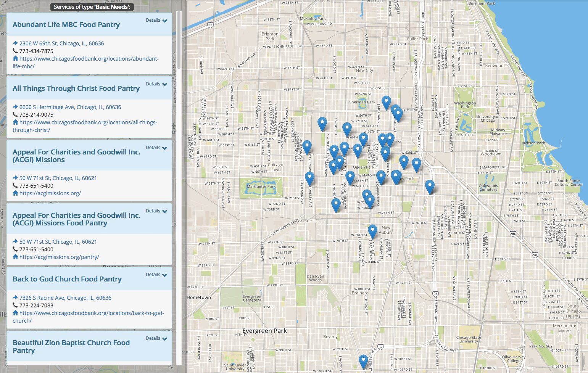
Task: Select the map pin near W 57th St
Action: click(x=322, y=122)
